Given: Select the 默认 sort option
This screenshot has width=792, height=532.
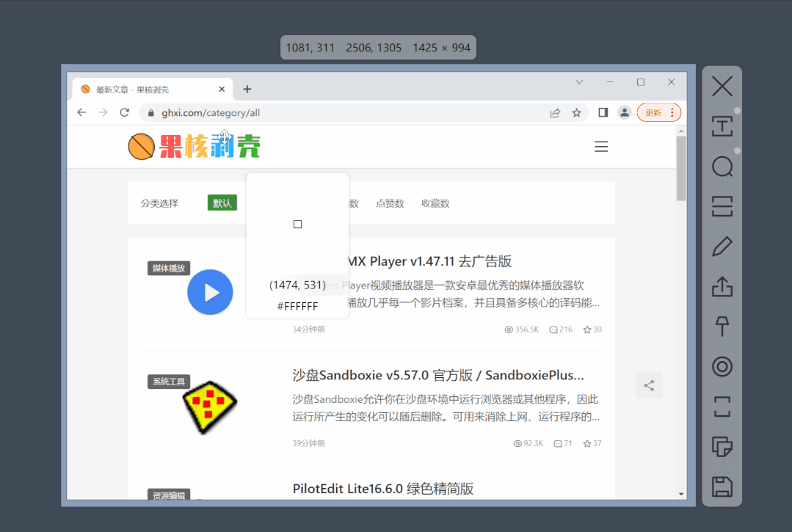Looking at the screenshot, I should tap(222, 203).
